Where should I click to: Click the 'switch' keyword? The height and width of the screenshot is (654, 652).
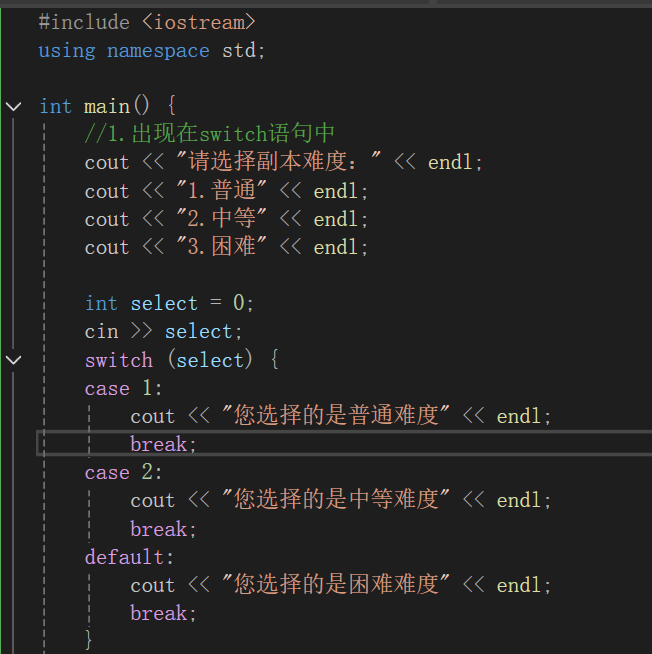(x=119, y=360)
